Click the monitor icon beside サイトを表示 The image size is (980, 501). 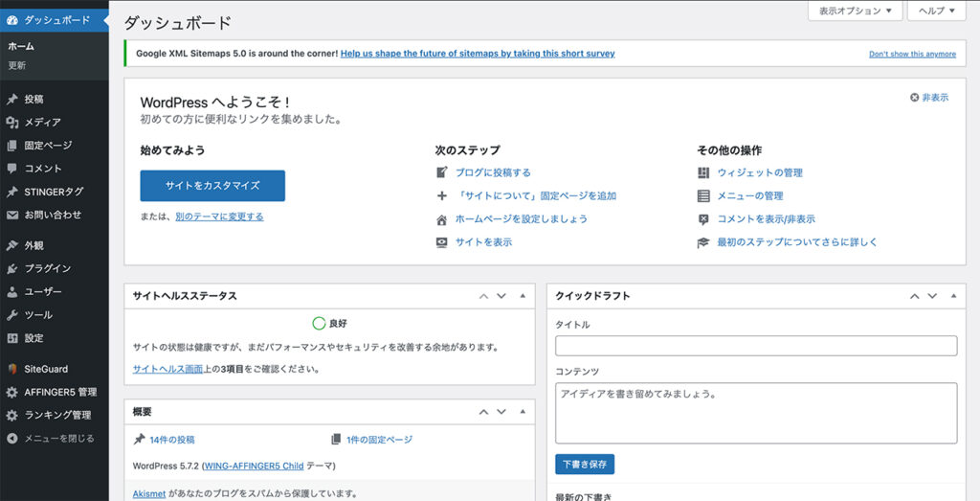pyautogui.click(x=442, y=242)
